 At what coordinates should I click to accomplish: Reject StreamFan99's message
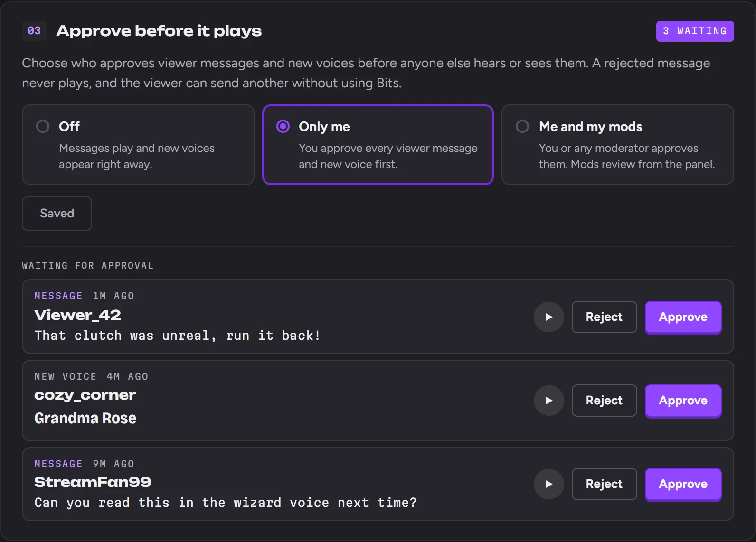[604, 484]
